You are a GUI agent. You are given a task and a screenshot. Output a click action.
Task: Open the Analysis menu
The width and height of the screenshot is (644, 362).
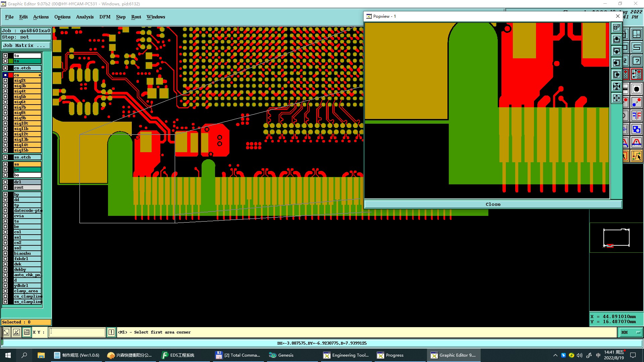pos(85,17)
